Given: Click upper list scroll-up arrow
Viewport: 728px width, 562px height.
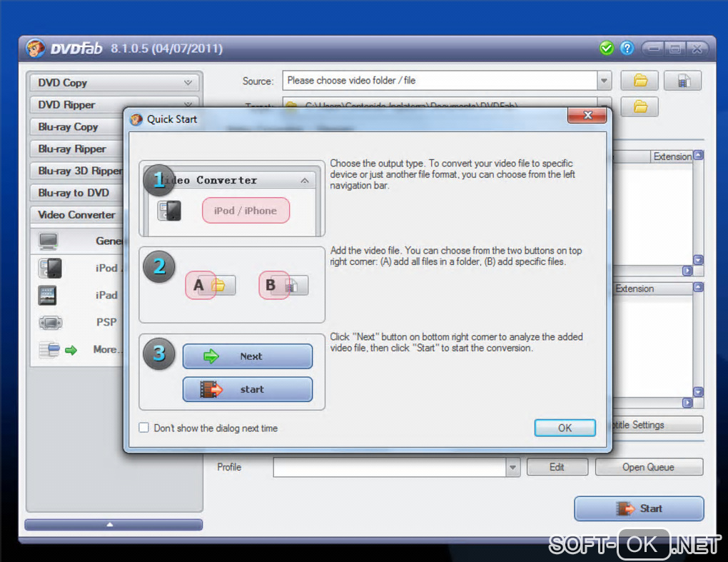Looking at the screenshot, I should point(698,155).
